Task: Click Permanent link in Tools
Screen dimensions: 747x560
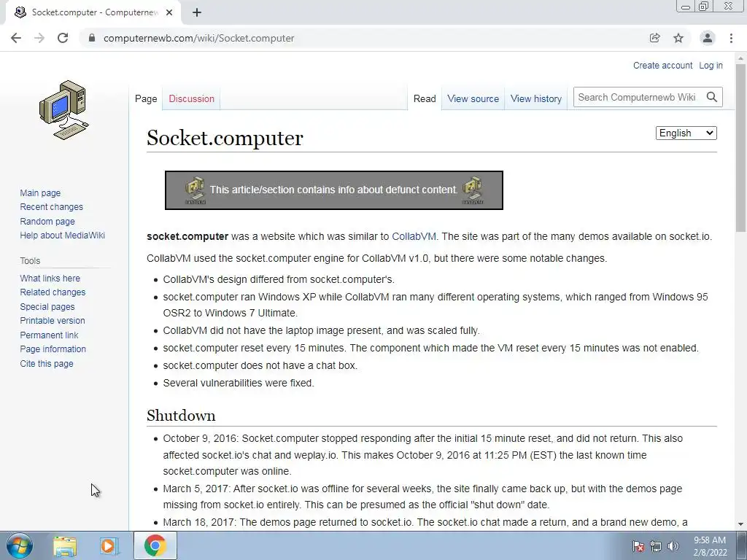Action: coord(49,335)
